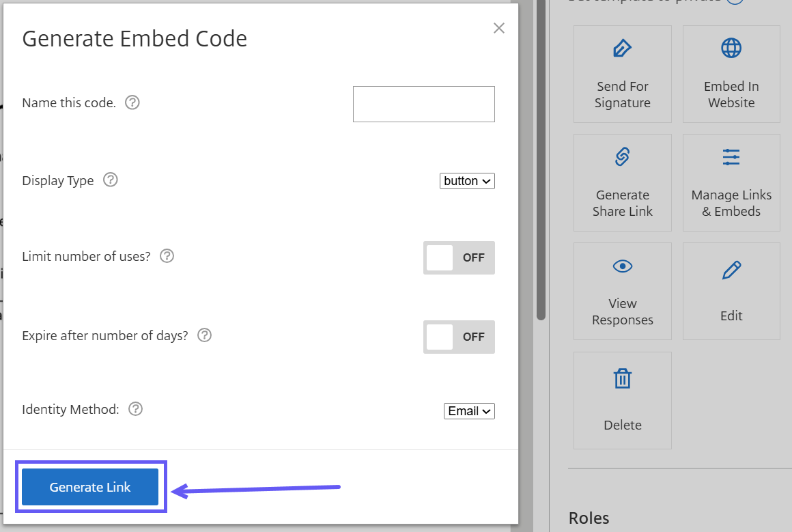Open help icon for Display Type
Viewport: 792px width, 532px height.
[111, 180]
